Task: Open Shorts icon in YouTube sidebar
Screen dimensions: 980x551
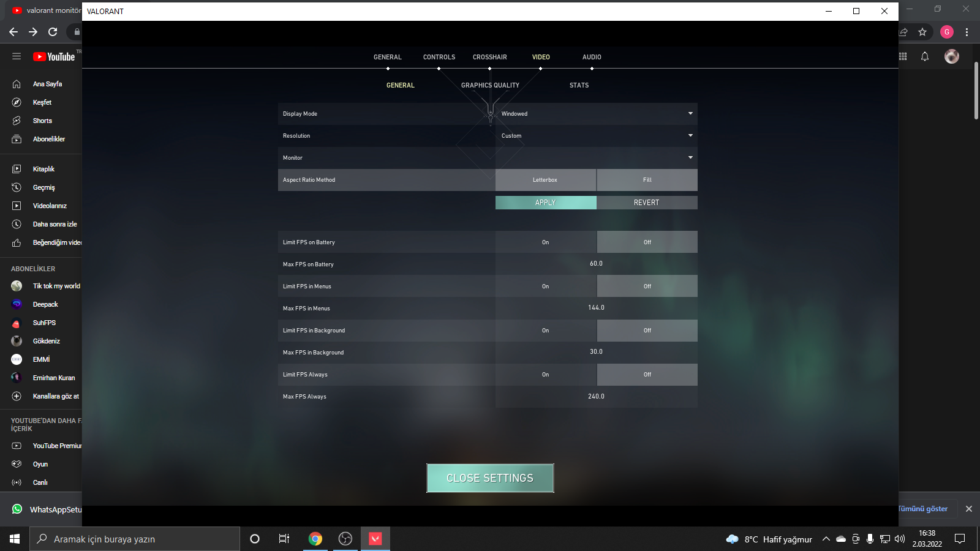Action: [17, 121]
